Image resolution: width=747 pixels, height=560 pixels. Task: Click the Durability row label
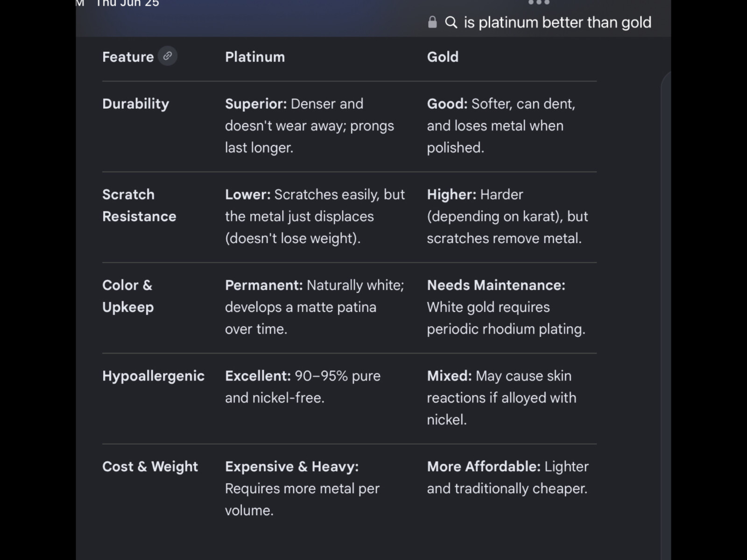click(135, 104)
